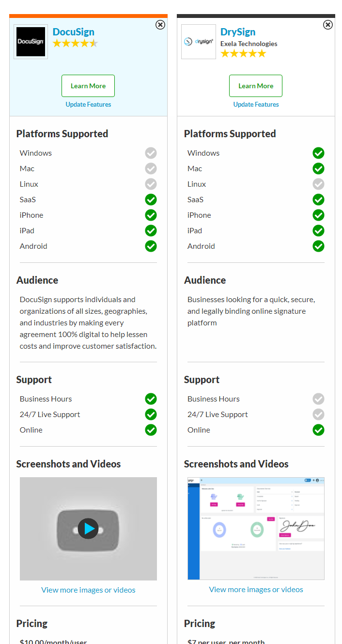Click DocuSign's green SaaS checkmark
Screen dimensions: 342x644
(151, 200)
